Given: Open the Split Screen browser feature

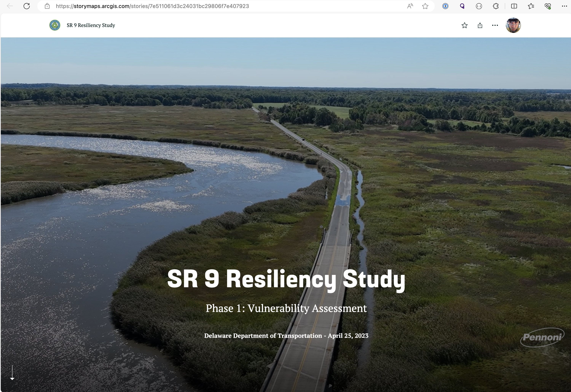Looking at the screenshot, I should click(514, 6).
